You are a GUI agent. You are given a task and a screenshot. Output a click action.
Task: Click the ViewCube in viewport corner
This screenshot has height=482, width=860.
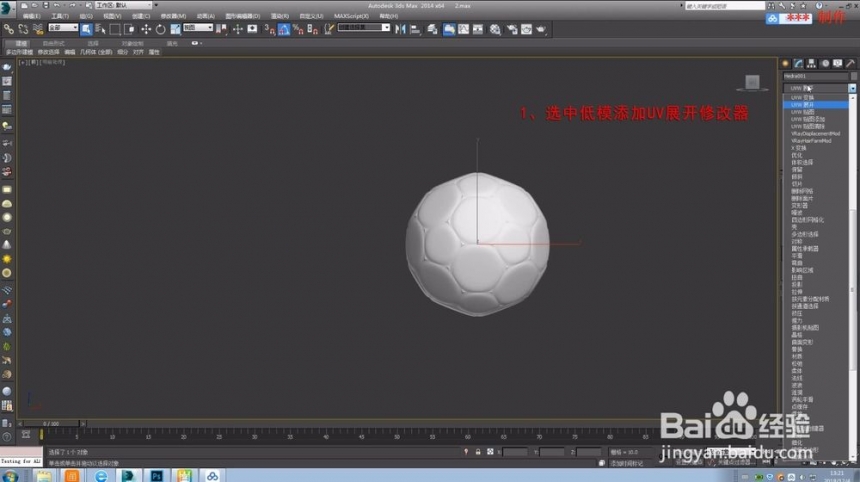tap(752, 83)
